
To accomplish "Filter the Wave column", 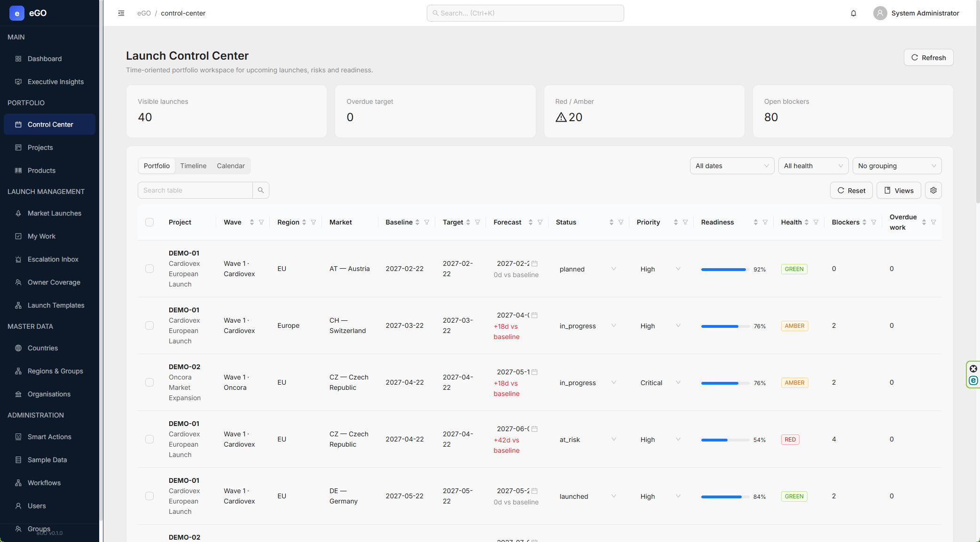I will [x=261, y=222].
